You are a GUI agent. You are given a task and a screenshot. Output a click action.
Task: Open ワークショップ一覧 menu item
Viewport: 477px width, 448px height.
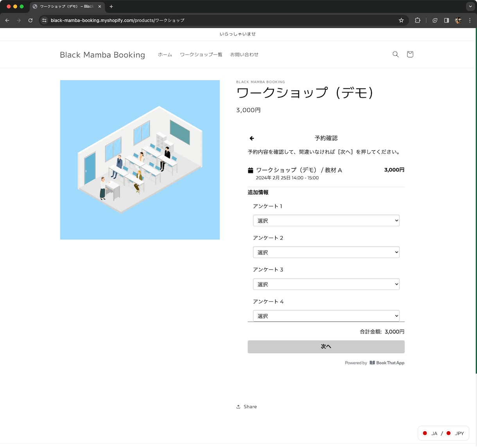point(201,55)
